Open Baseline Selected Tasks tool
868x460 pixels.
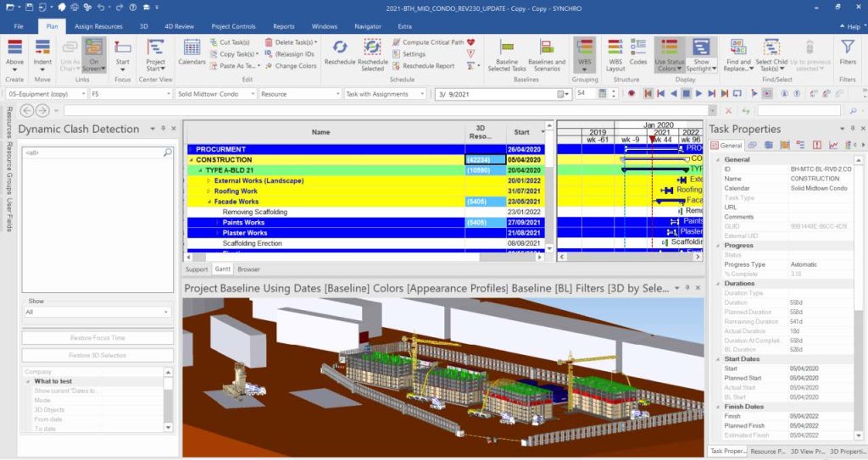coord(507,54)
